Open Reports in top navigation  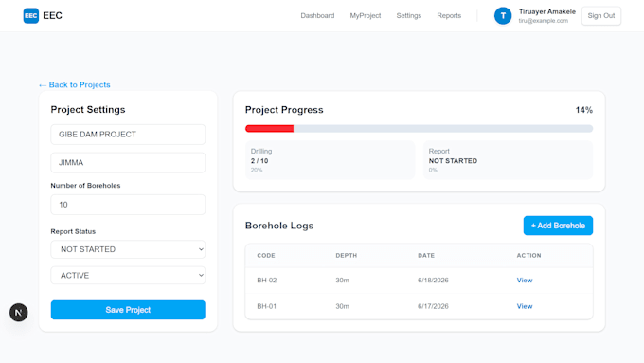click(449, 15)
